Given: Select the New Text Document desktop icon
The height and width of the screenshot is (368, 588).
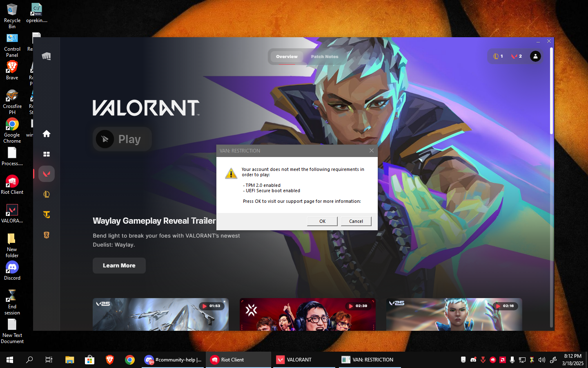Looking at the screenshot, I should 12,331.
